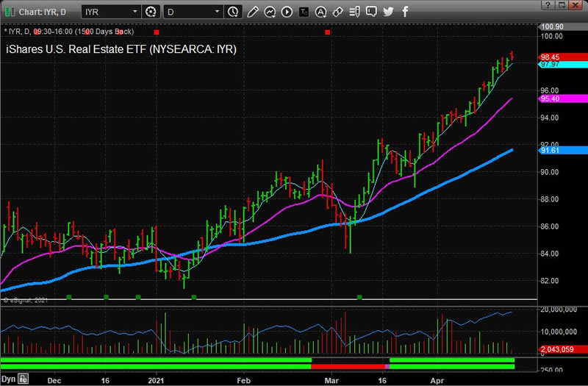Viewport: 588px width, 386px height.
Task: Click the question mark help button
Action: pyautogui.click(x=547, y=5)
